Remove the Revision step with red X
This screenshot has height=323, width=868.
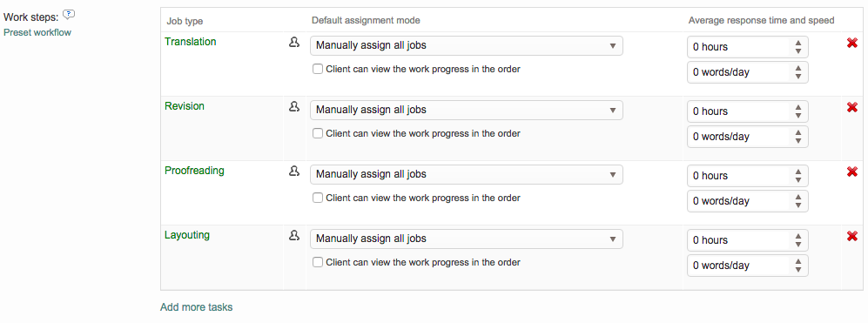tap(852, 107)
